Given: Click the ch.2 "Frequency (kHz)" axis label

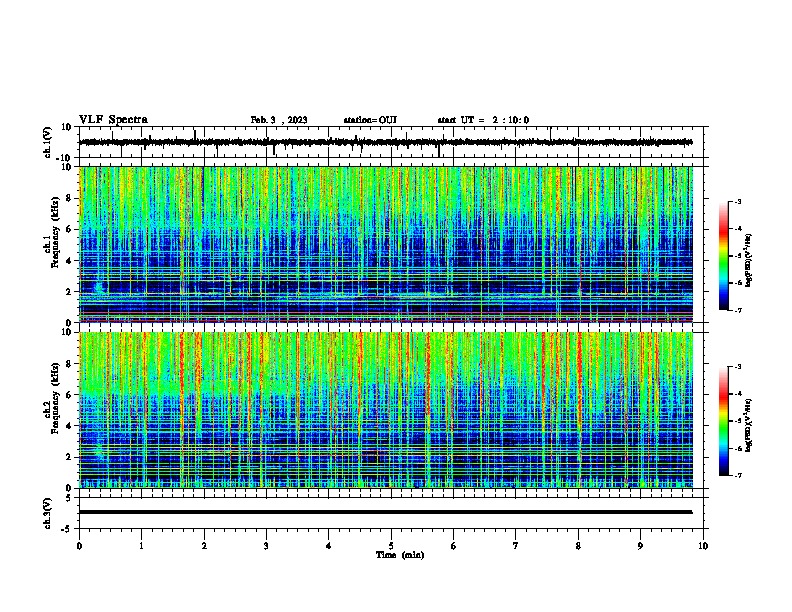Looking at the screenshot, I should coord(55,398).
